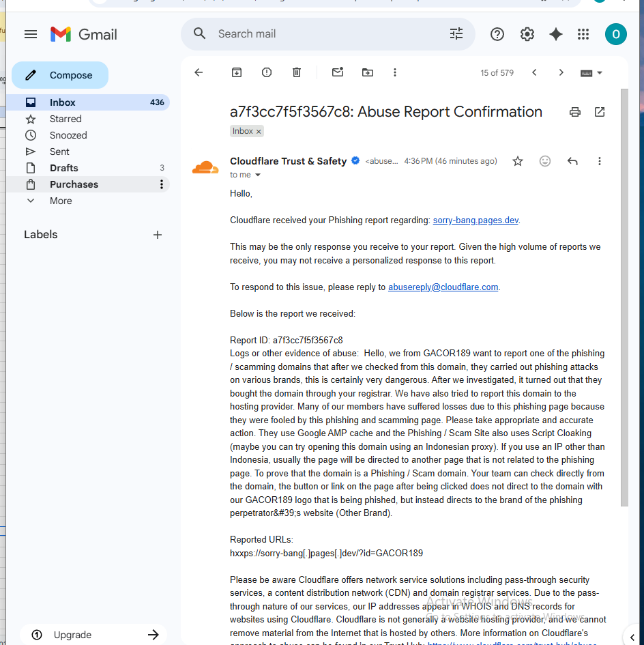The height and width of the screenshot is (645, 644).
Task: Click the Gmail logo
Action: (x=83, y=34)
